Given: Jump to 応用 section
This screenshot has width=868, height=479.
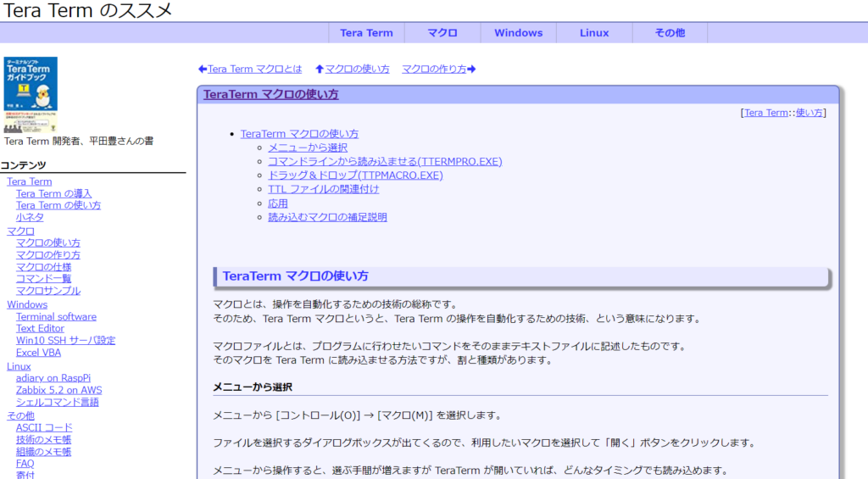Looking at the screenshot, I should [x=278, y=203].
